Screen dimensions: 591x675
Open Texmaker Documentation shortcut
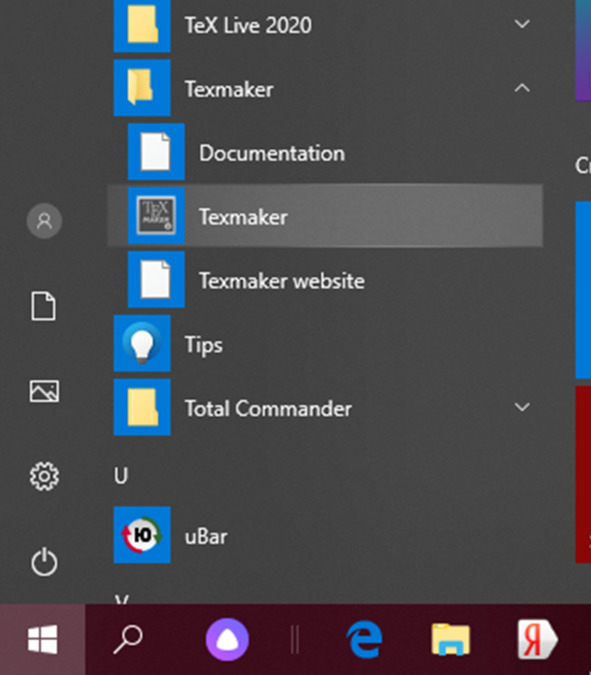pos(325,152)
